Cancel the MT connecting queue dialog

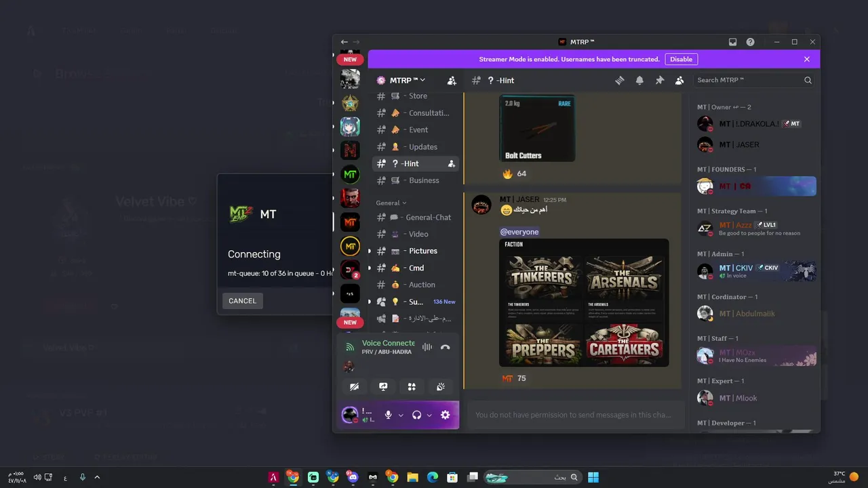pyautogui.click(x=242, y=301)
